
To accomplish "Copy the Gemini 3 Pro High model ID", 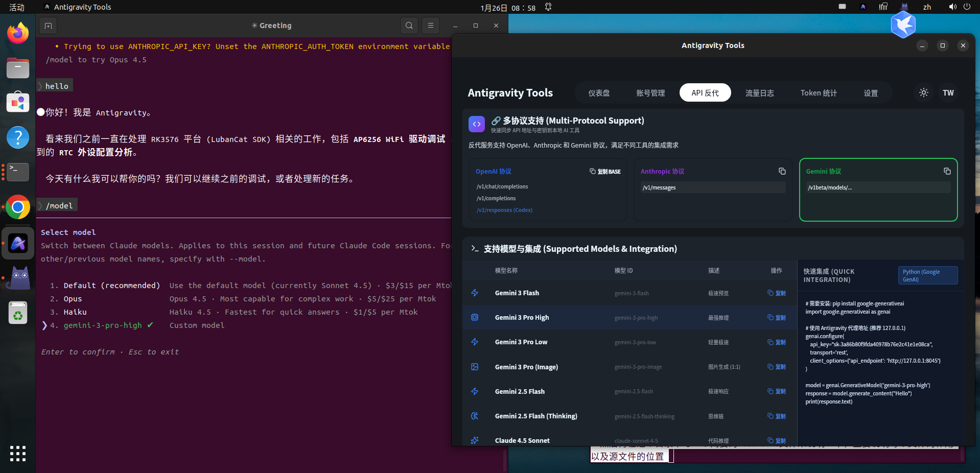I will [x=777, y=318].
